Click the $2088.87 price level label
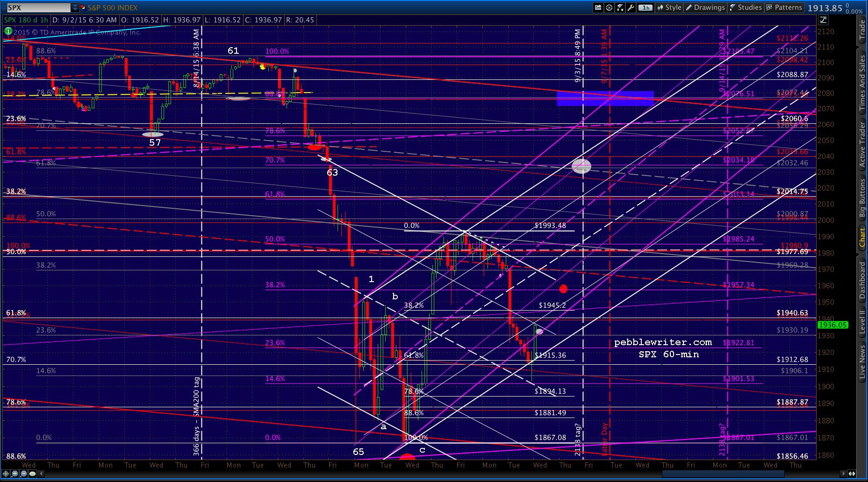 tap(792, 74)
